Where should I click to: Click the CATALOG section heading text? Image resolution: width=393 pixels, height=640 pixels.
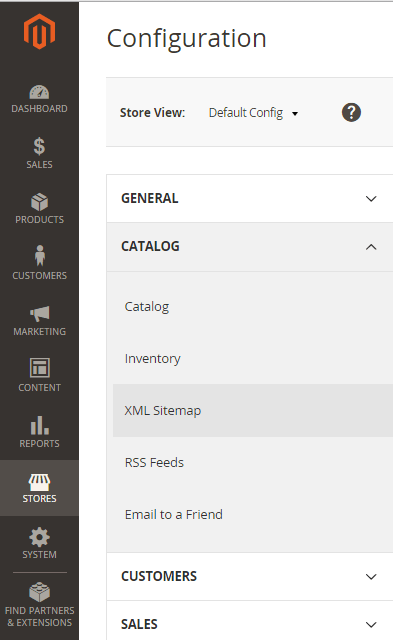pos(150,247)
